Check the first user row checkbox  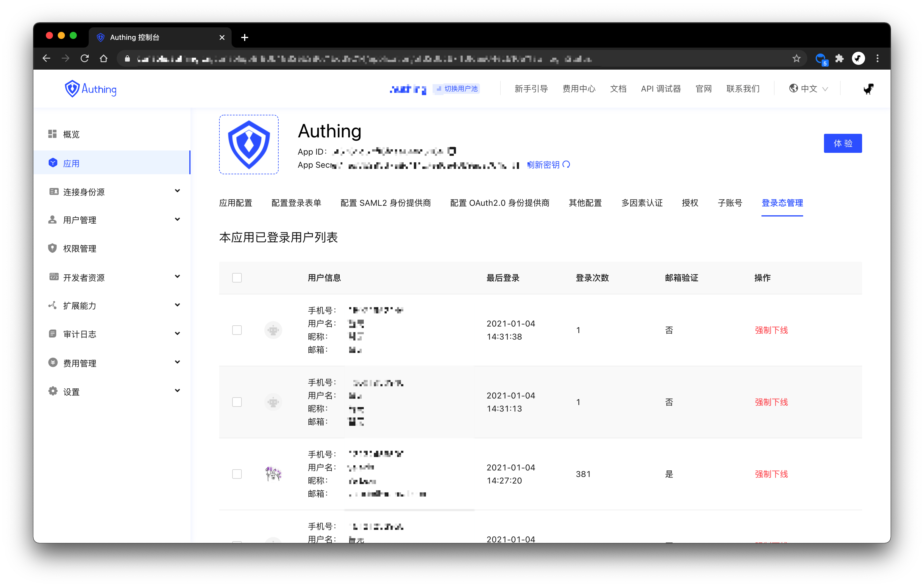[237, 330]
